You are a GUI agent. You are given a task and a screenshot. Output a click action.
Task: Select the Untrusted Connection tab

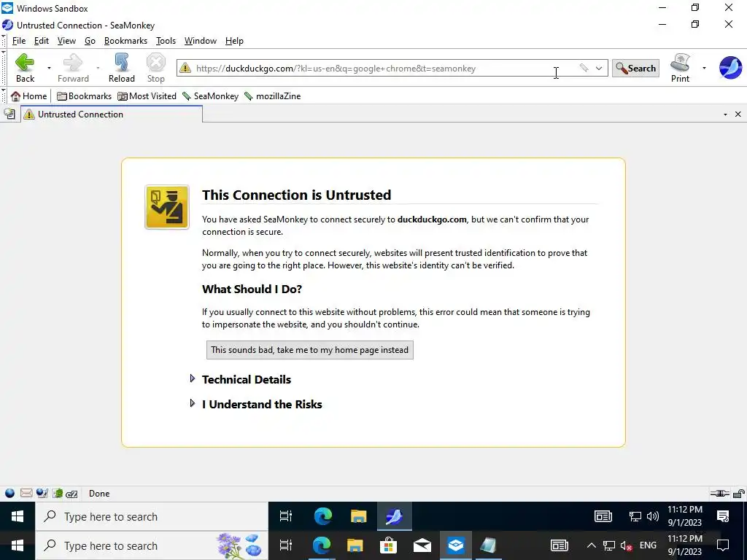(x=112, y=114)
